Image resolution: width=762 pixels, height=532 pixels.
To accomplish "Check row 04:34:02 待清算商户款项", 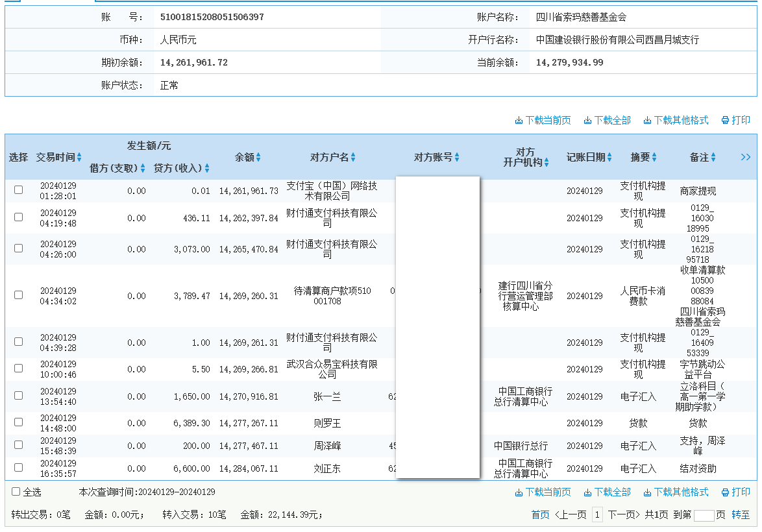I will click(18, 295).
